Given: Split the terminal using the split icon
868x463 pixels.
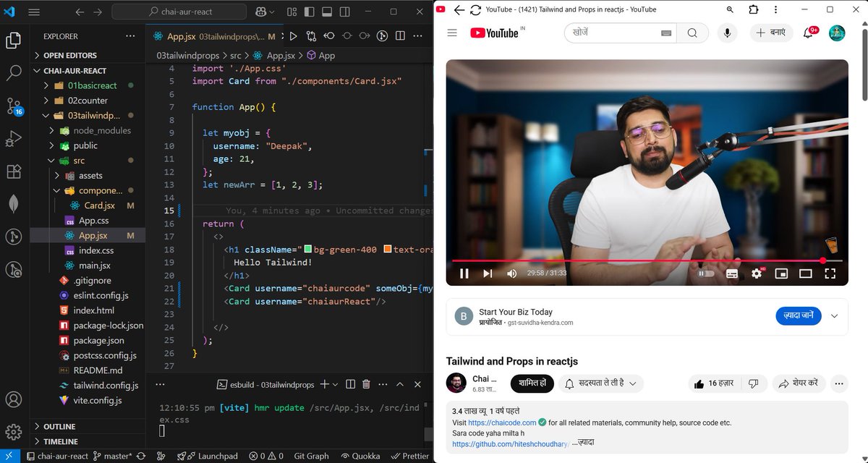Looking at the screenshot, I should coord(350,384).
